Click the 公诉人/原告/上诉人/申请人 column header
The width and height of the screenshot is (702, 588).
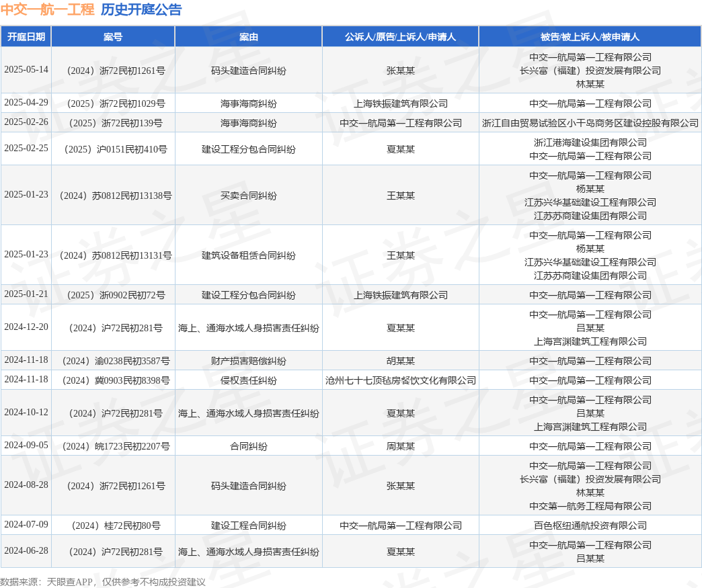[x=400, y=37]
